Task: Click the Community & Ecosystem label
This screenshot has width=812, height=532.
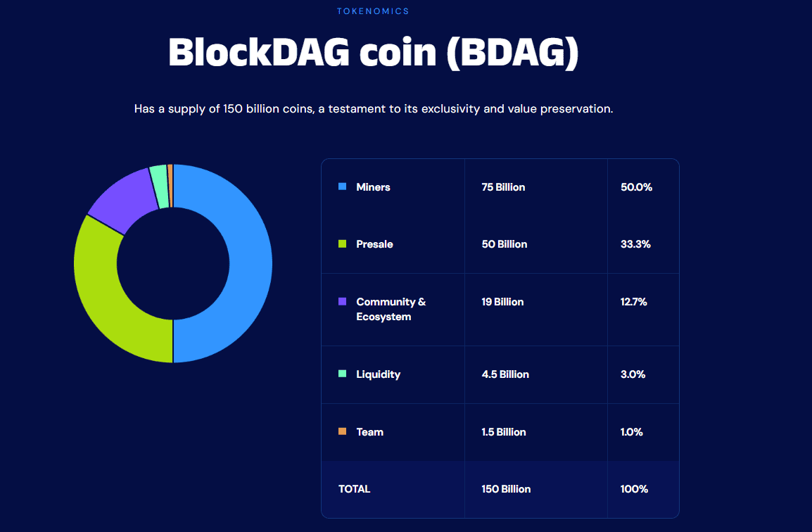Action: point(391,309)
